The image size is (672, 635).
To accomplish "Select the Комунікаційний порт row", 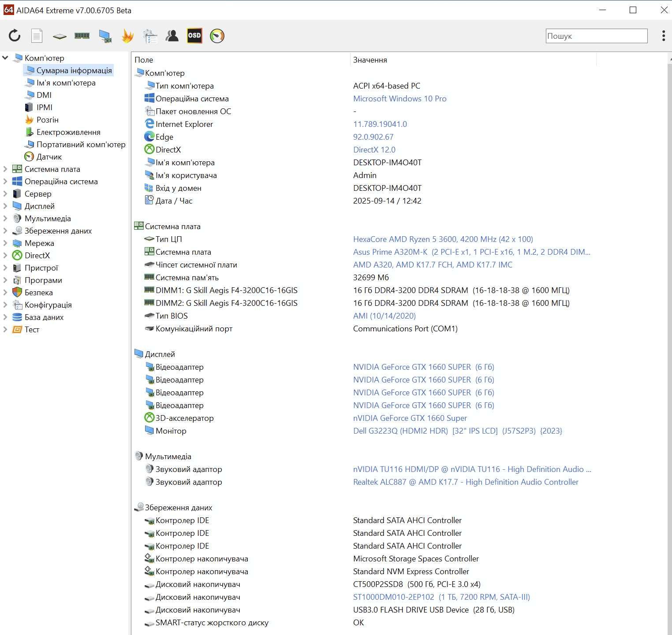I will coord(364,328).
